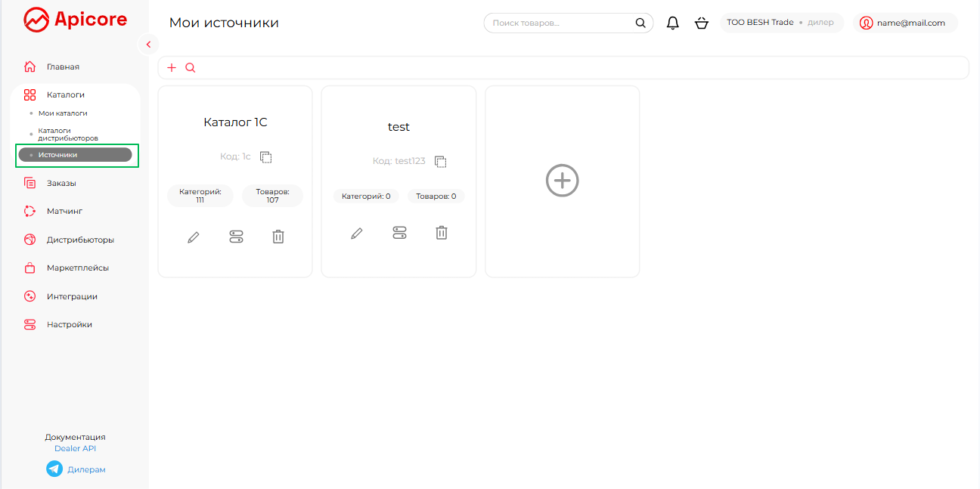
Task: Open the shopping basket icon
Action: (701, 23)
